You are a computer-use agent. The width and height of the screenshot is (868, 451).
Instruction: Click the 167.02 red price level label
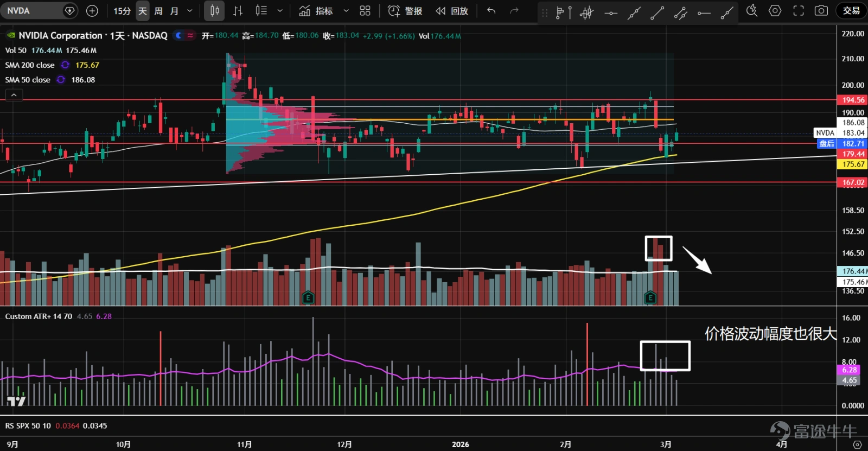853,183
